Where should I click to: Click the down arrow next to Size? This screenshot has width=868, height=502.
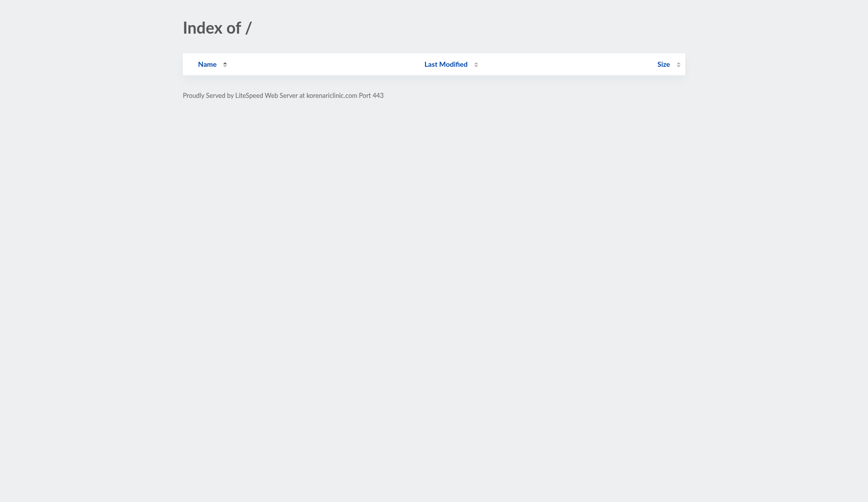(x=678, y=66)
